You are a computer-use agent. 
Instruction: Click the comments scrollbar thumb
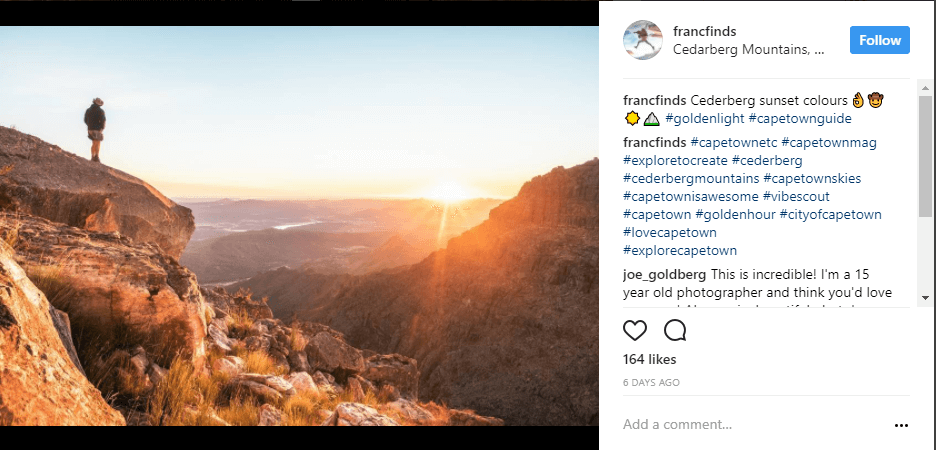[x=925, y=156]
